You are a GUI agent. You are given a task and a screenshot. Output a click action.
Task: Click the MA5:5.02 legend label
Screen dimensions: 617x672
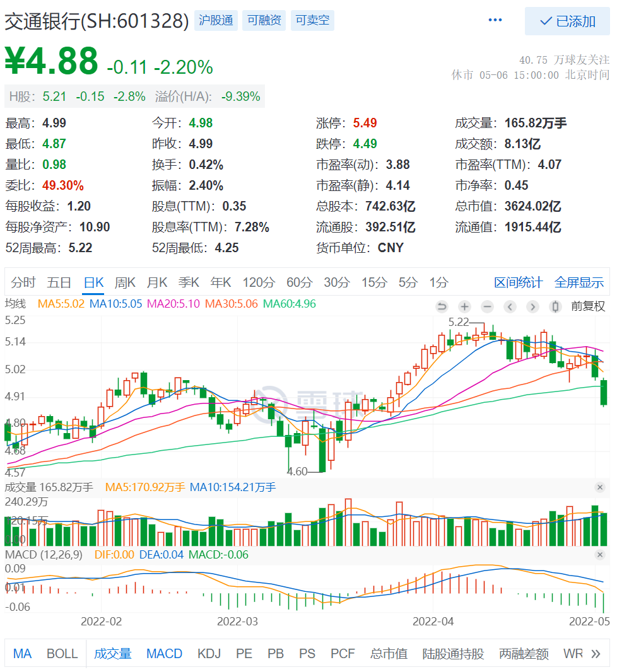click(61, 304)
